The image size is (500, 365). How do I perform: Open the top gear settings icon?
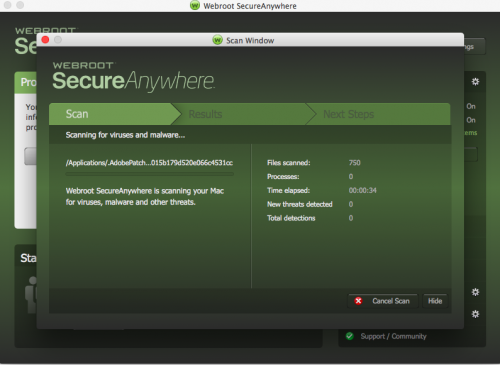click(475, 82)
